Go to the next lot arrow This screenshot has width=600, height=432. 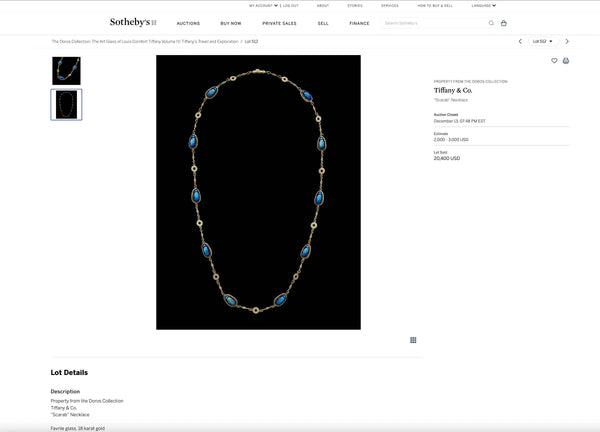click(x=567, y=41)
